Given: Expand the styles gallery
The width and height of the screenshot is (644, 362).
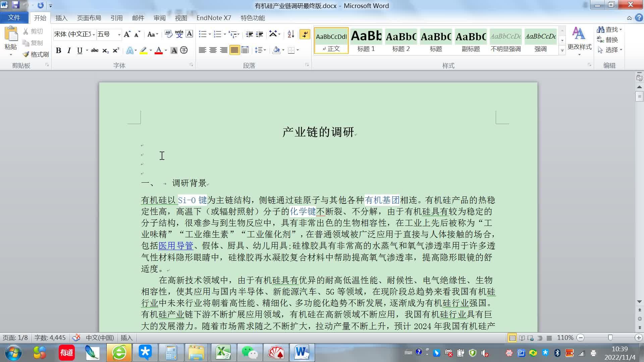Looking at the screenshot, I should 562,51.
